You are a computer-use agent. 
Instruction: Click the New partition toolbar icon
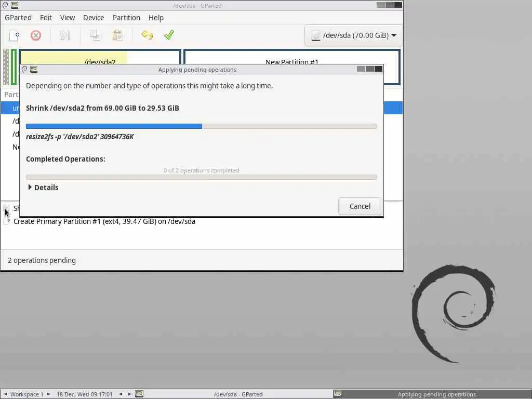click(x=15, y=35)
